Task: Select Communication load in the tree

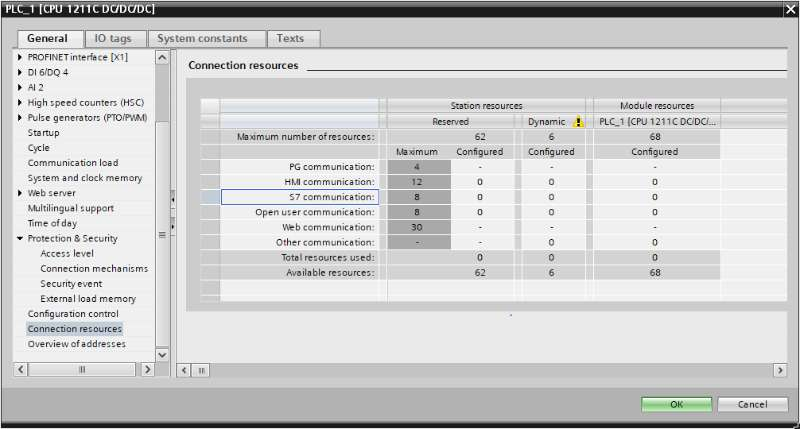Action: tap(72, 163)
